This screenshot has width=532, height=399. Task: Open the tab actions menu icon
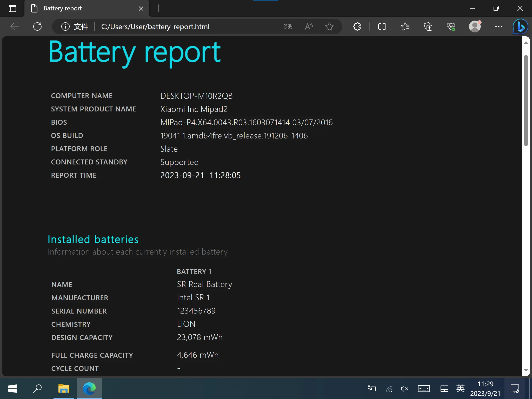pos(12,8)
